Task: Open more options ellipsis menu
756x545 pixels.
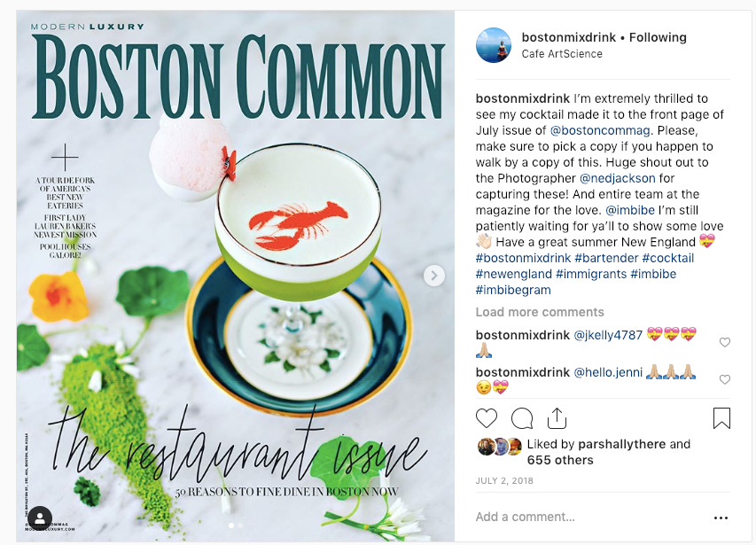Action: [x=721, y=518]
